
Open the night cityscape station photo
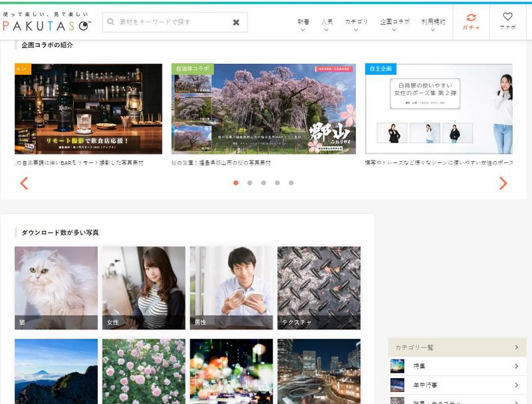point(319,371)
